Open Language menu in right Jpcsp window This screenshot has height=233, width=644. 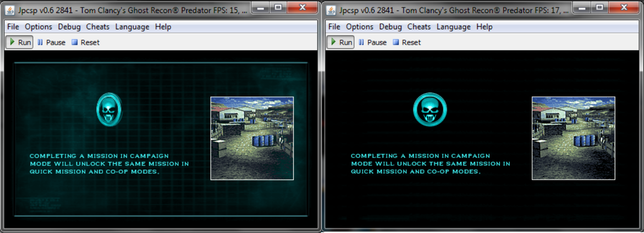tap(453, 27)
